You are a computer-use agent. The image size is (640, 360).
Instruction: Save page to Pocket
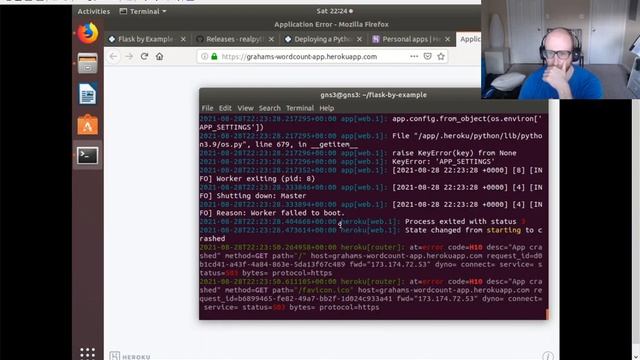(427, 56)
